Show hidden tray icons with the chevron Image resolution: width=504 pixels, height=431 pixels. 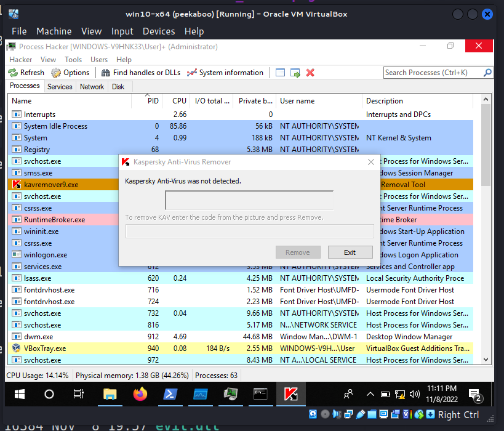click(370, 394)
